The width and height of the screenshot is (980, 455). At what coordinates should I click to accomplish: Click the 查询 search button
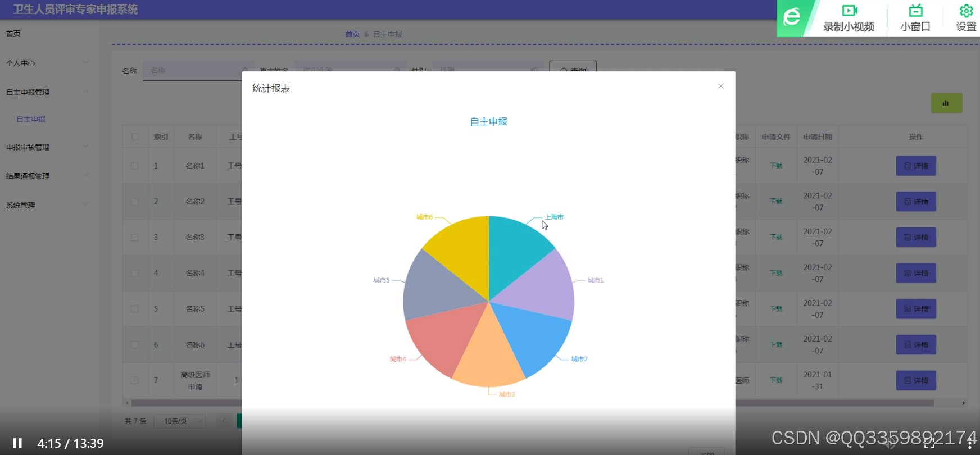(573, 70)
